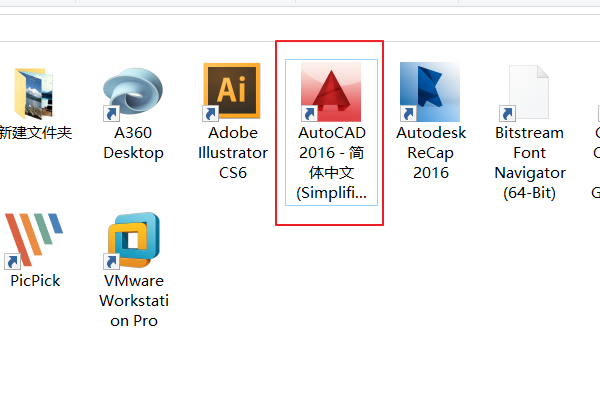Screen dimensions: 600x400
Task: Click the "Adobe Illustrator CS6" label
Action: pos(233,153)
